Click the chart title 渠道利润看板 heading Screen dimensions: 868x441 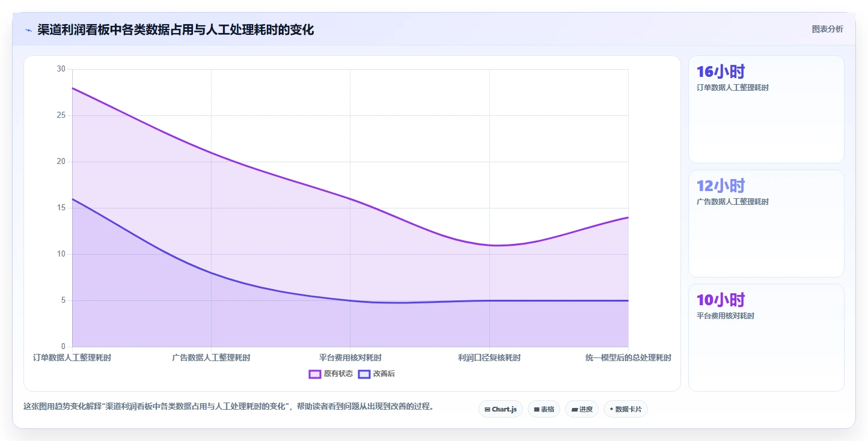coord(176,29)
